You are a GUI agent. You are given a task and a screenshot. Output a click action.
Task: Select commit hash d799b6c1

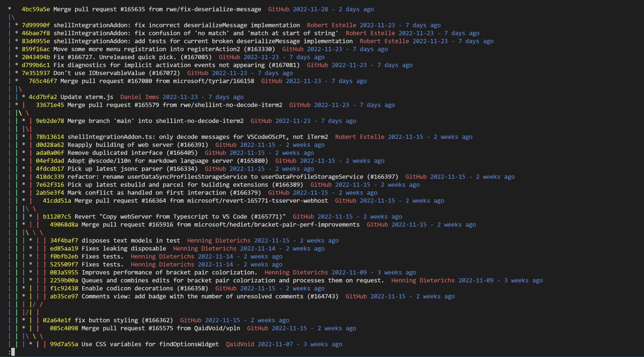pos(36,65)
